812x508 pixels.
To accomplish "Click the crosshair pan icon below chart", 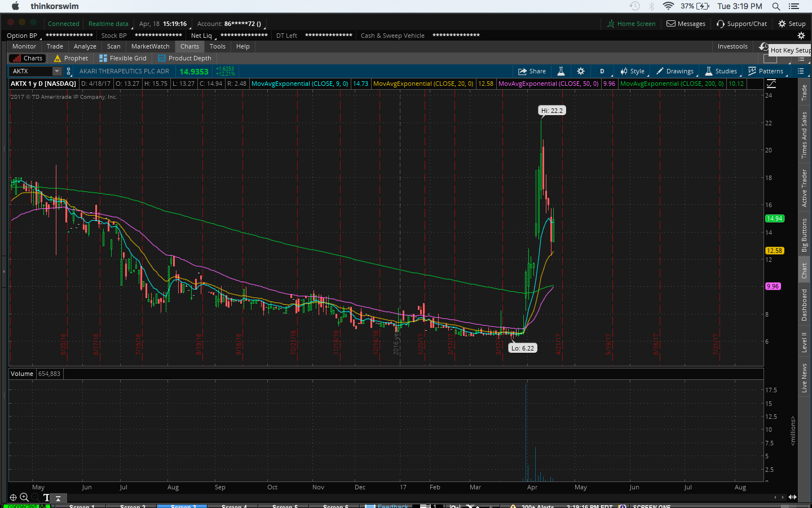I will (13, 497).
